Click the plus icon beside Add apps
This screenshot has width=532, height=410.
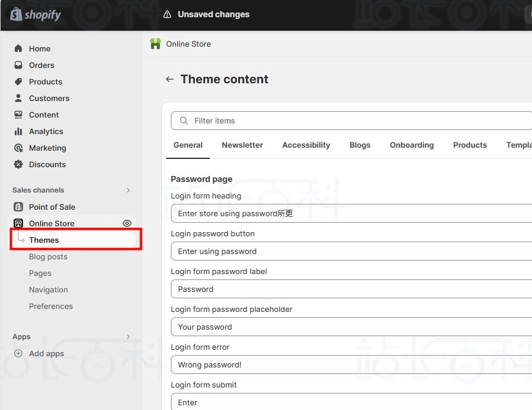(18, 353)
